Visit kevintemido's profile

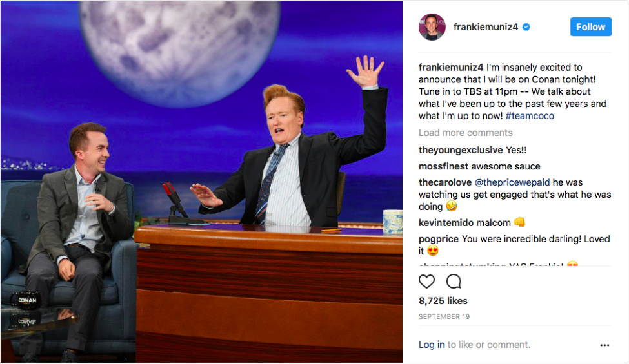tap(444, 223)
